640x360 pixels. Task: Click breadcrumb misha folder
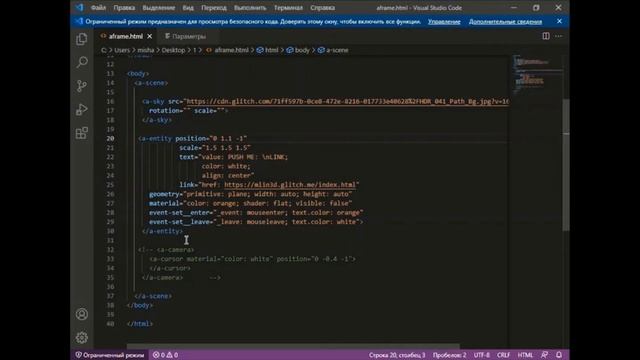146,50
